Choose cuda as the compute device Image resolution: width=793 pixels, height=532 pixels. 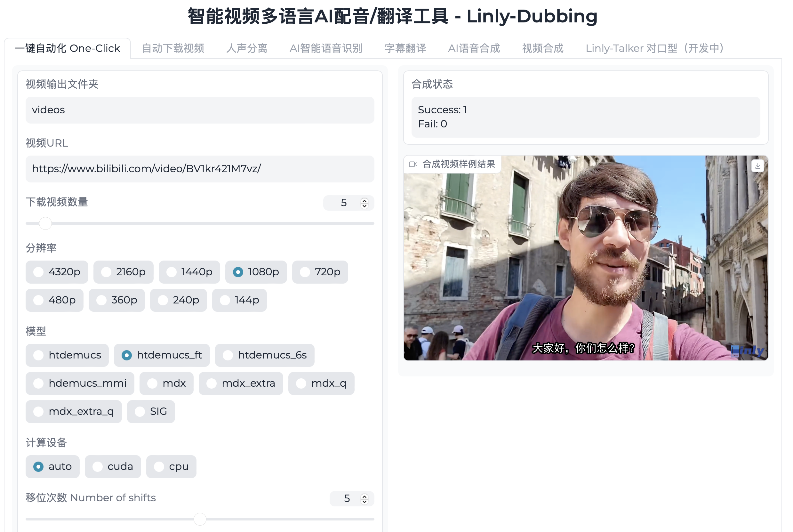tap(98, 466)
